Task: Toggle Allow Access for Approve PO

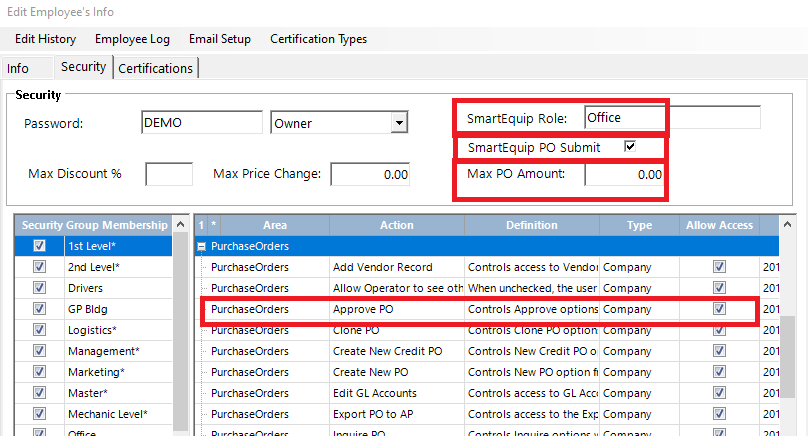Action: (719, 309)
